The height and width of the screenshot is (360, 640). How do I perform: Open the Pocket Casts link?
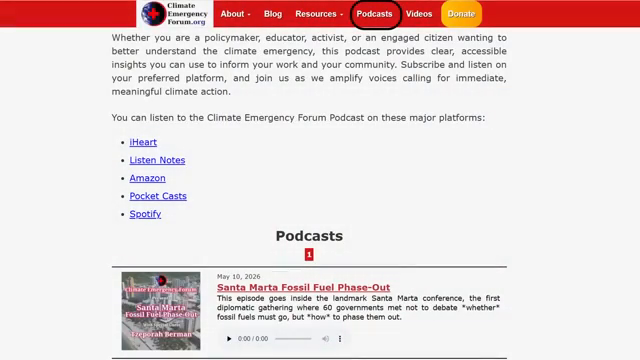[158, 196]
